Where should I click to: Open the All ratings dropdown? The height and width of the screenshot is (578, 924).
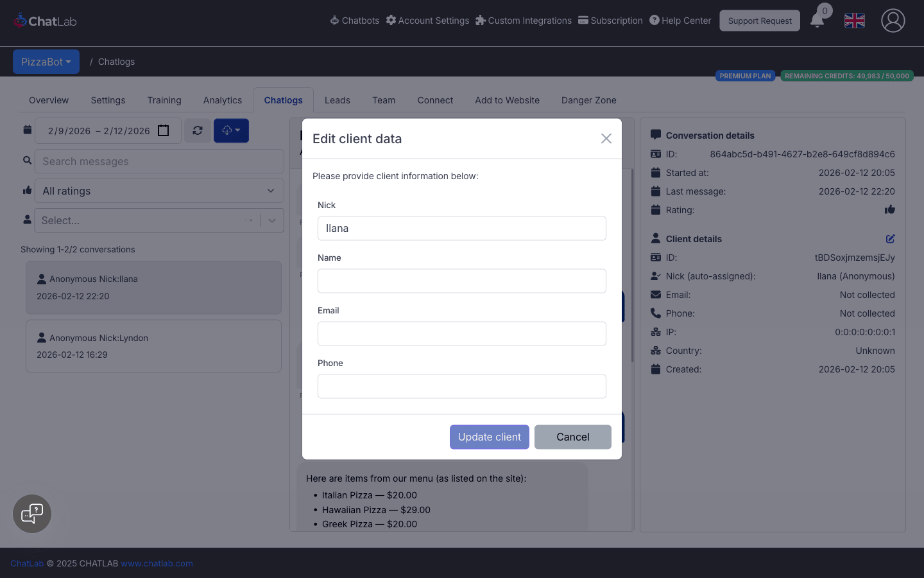click(x=158, y=191)
